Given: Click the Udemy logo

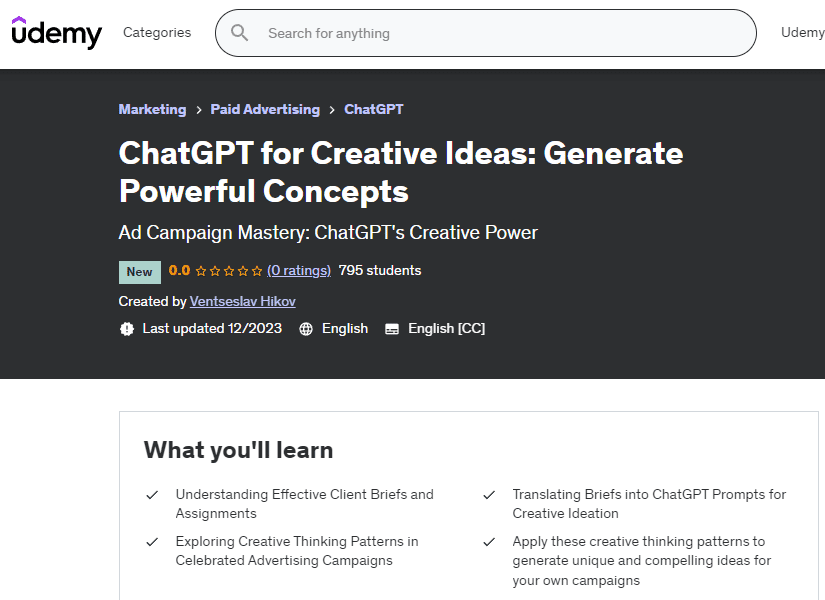Looking at the screenshot, I should pyautogui.click(x=56, y=33).
